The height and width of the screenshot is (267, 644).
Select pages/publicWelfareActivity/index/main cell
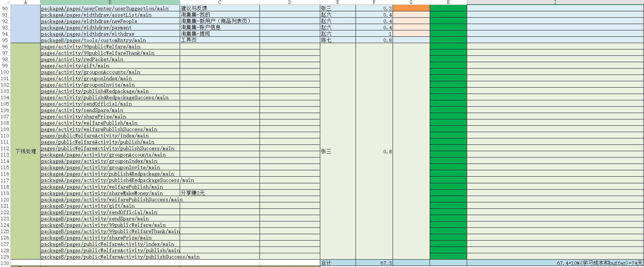point(110,135)
